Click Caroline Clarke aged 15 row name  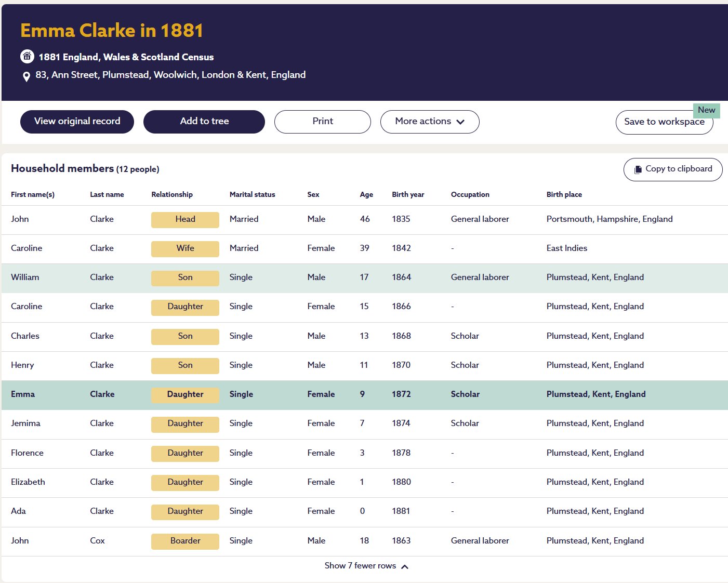pos(27,307)
